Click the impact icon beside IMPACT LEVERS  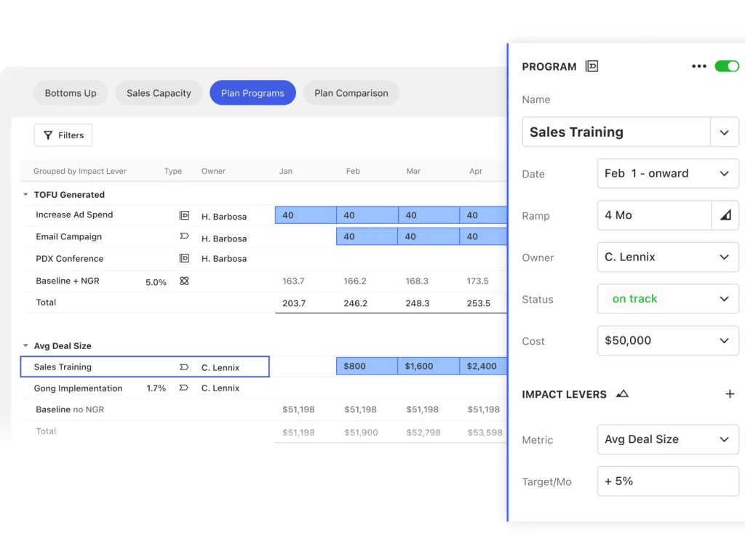[622, 393]
